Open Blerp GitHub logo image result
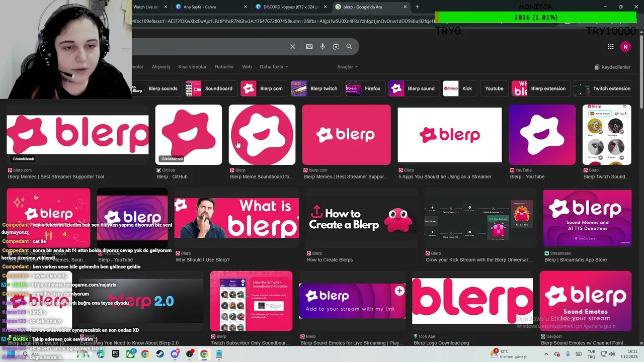Viewport: 644px width, 362px height. click(189, 135)
